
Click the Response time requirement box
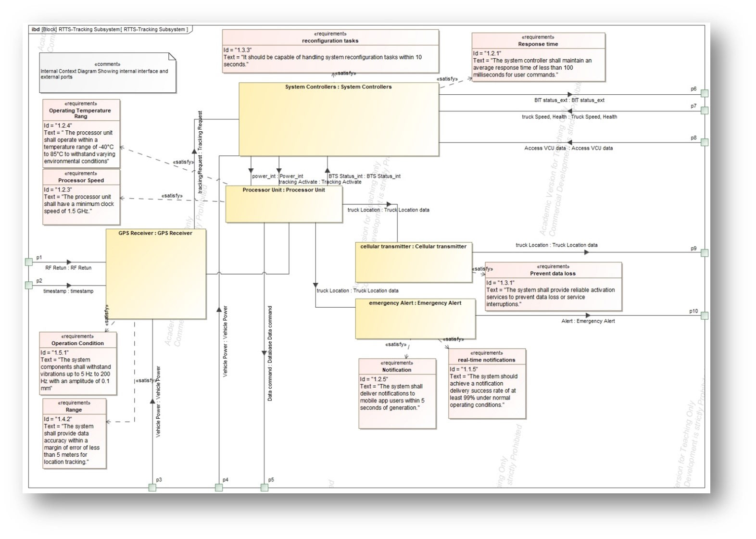coord(538,57)
